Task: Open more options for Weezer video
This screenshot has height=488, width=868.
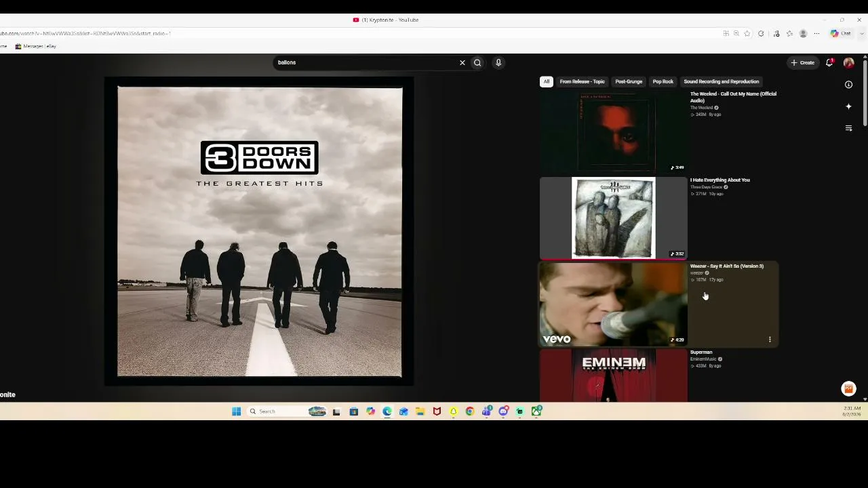Action: (x=770, y=339)
